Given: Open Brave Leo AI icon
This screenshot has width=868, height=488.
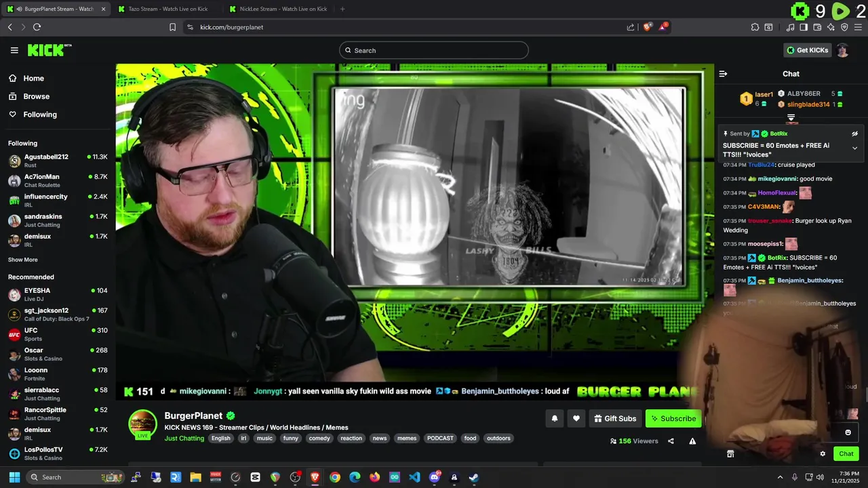Looking at the screenshot, I should point(831,27).
